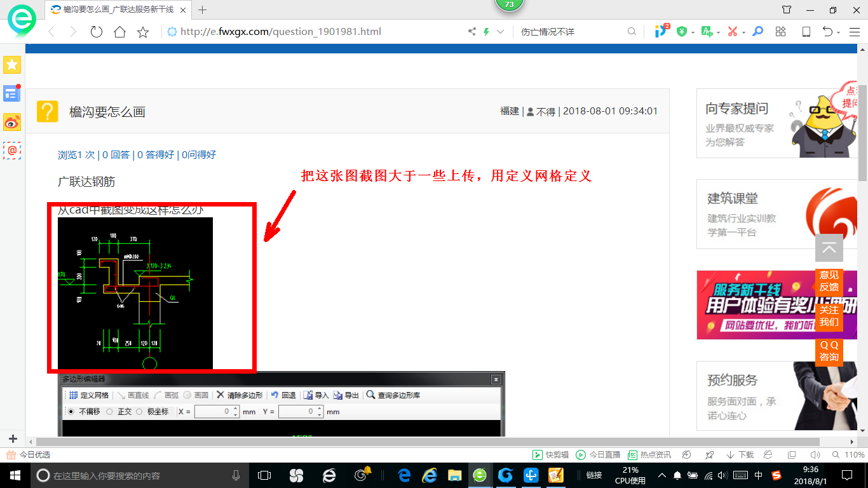Expand the green shield dropdown arrow
Viewport: 868px width, 488px height.
693,32
